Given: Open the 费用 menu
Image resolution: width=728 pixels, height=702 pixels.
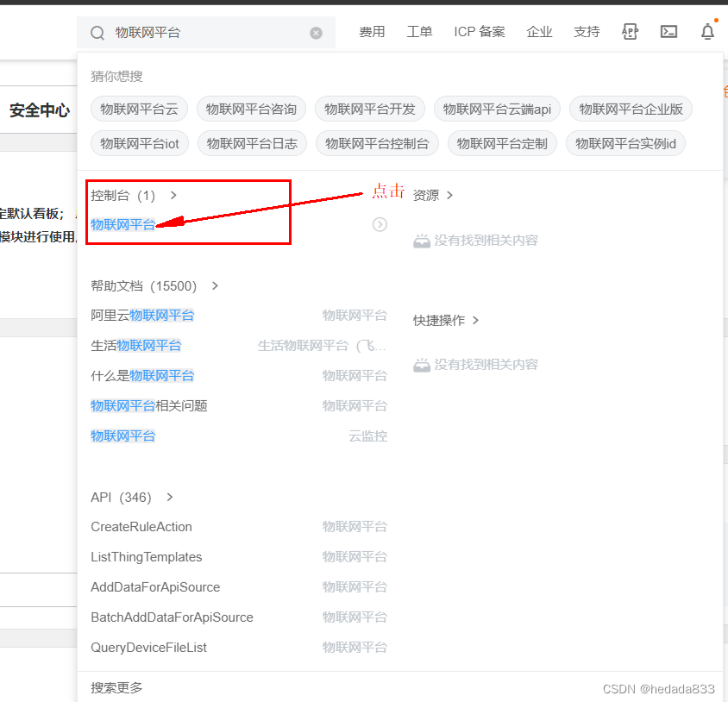Looking at the screenshot, I should (x=372, y=32).
